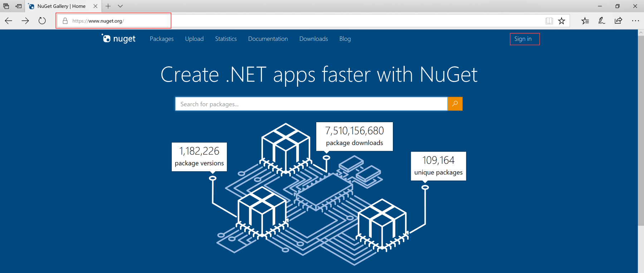
Task: Restore down the browser window
Action: coord(618,6)
